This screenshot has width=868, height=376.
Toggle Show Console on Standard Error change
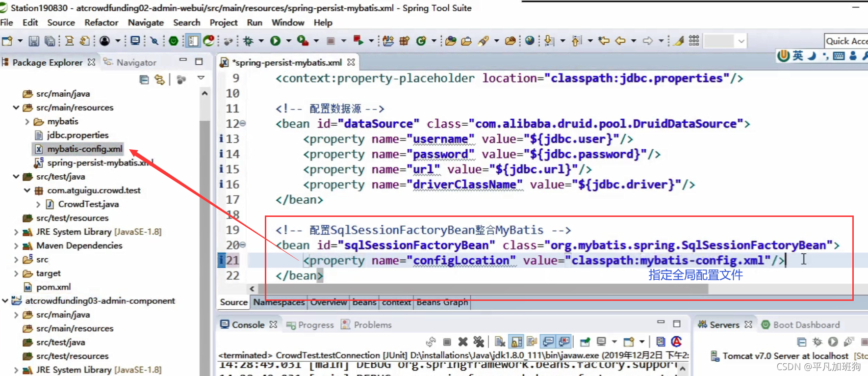564,342
